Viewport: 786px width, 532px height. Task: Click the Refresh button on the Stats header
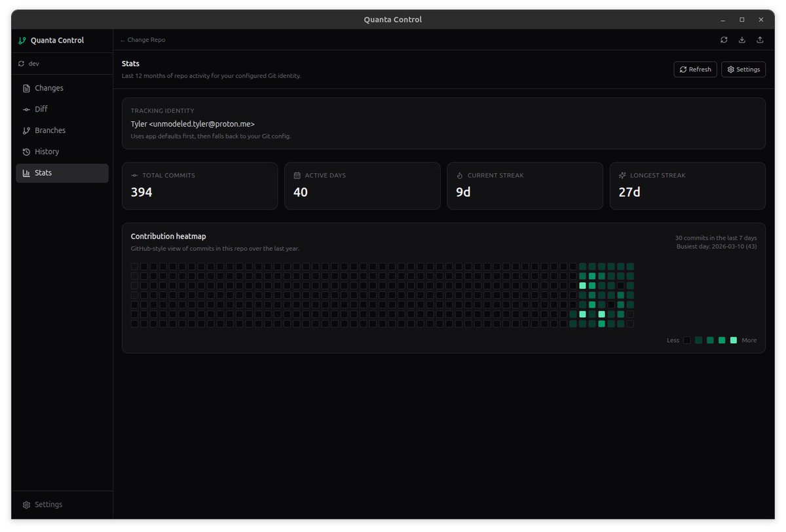coord(695,69)
